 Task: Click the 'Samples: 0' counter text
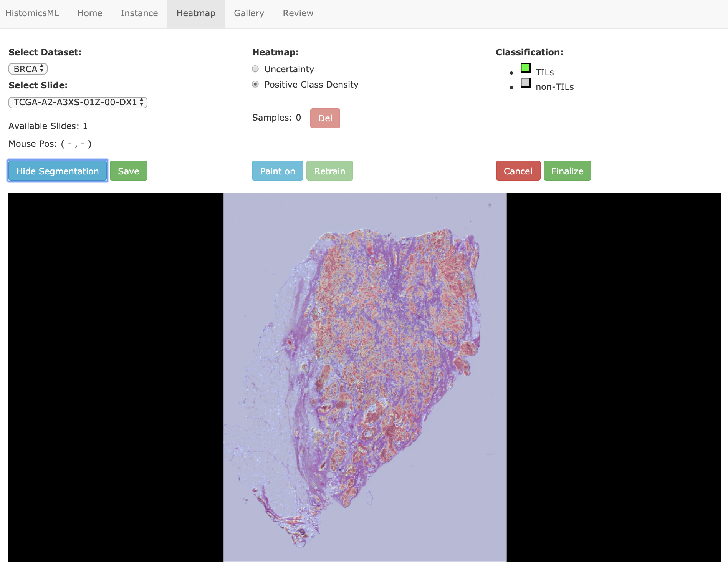pos(276,118)
